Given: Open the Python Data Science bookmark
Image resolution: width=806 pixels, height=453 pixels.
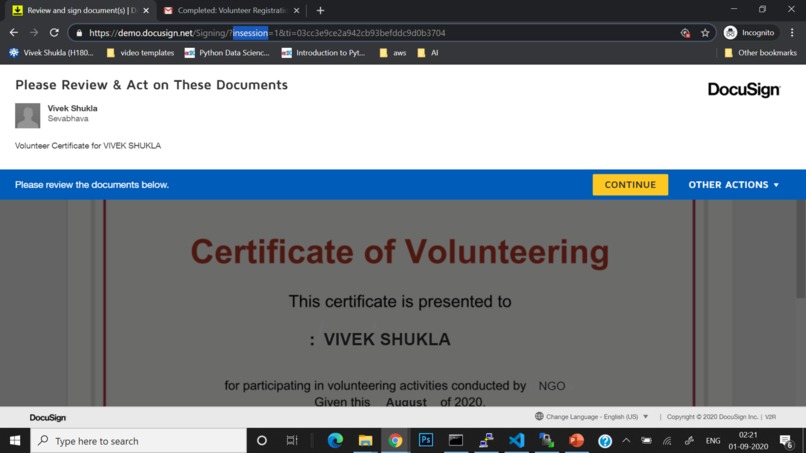Looking at the screenshot, I should tap(227, 52).
